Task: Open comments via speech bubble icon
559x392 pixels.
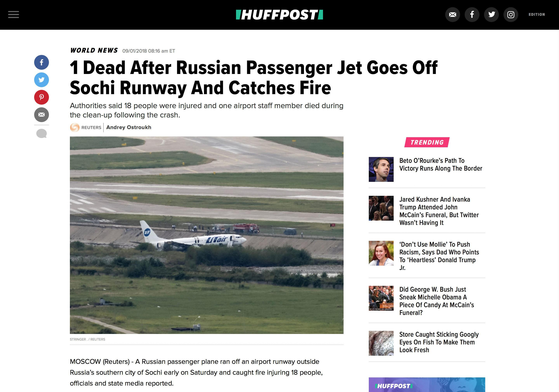Action: (x=41, y=133)
